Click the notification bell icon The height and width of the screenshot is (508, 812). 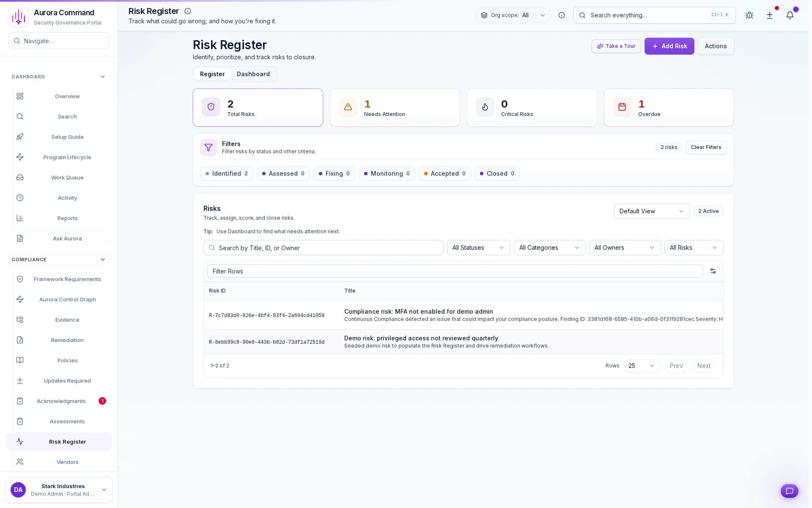[790, 15]
